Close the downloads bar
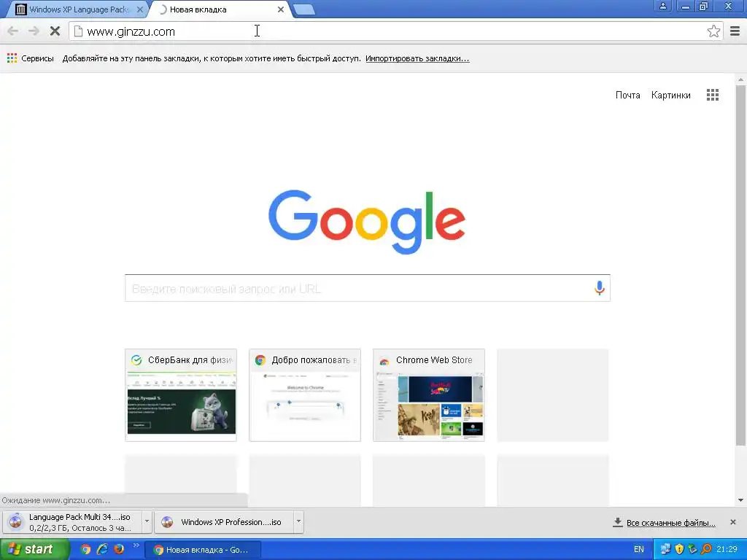The width and height of the screenshot is (747, 560). (x=732, y=522)
